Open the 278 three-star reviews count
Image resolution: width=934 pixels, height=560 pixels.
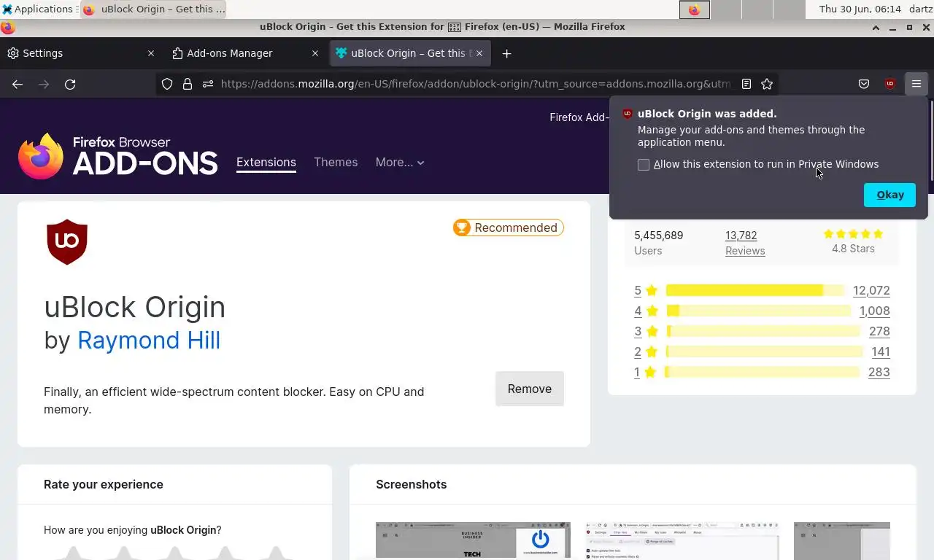pos(879,331)
